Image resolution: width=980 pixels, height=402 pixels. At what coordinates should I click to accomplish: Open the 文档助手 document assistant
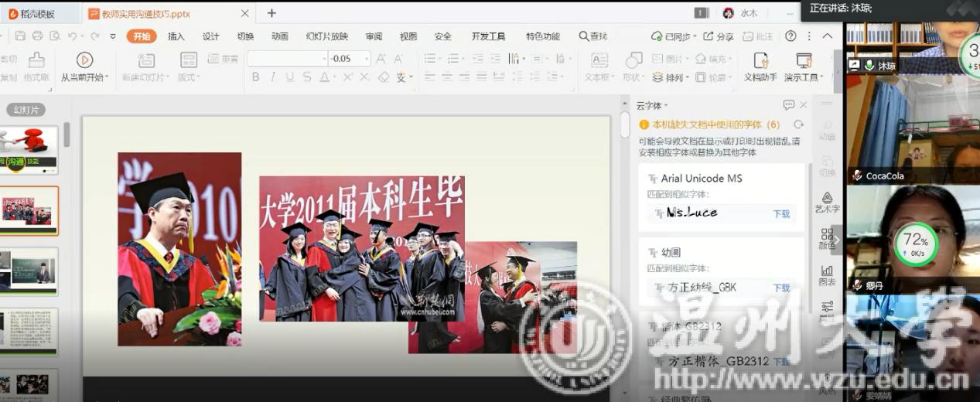[760, 61]
